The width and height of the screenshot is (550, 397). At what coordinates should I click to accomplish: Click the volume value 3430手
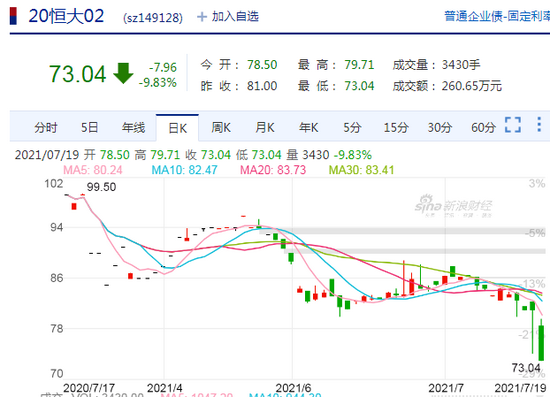[461, 65]
